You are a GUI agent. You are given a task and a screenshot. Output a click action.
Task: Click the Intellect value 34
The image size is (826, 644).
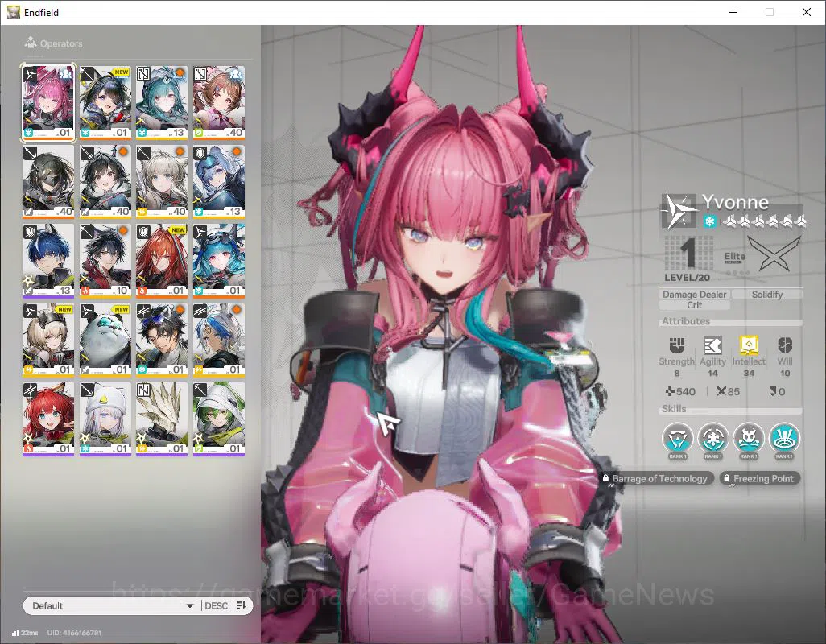pyautogui.click(x=749, y=374)
